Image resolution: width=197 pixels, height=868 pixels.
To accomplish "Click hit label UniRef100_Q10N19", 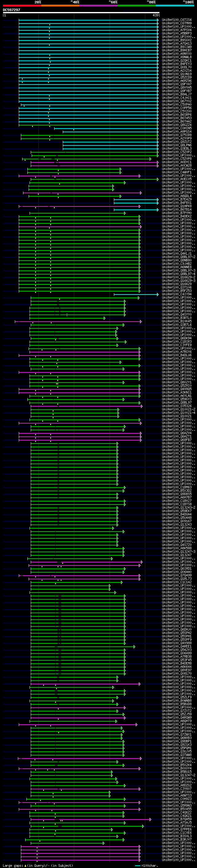I will pyautogui.click(x=177, y=74).
